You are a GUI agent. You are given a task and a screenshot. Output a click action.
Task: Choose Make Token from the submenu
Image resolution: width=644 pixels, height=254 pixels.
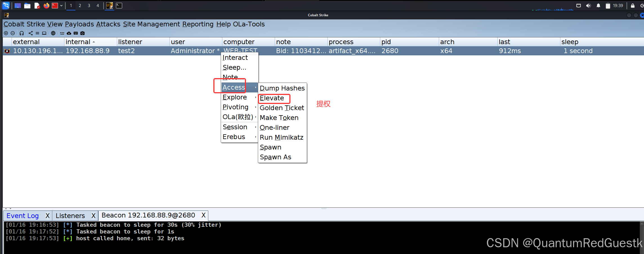282,118
